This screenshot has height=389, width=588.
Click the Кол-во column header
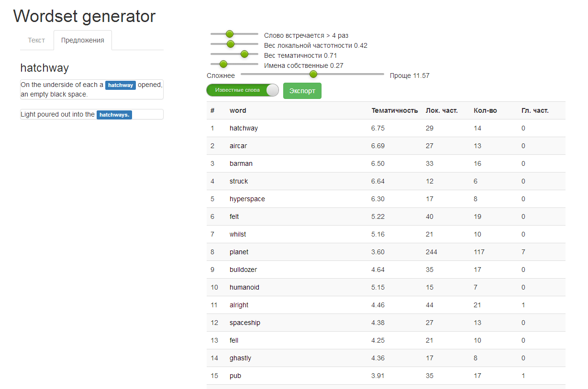pyautogui.click(x=485, y=110)
